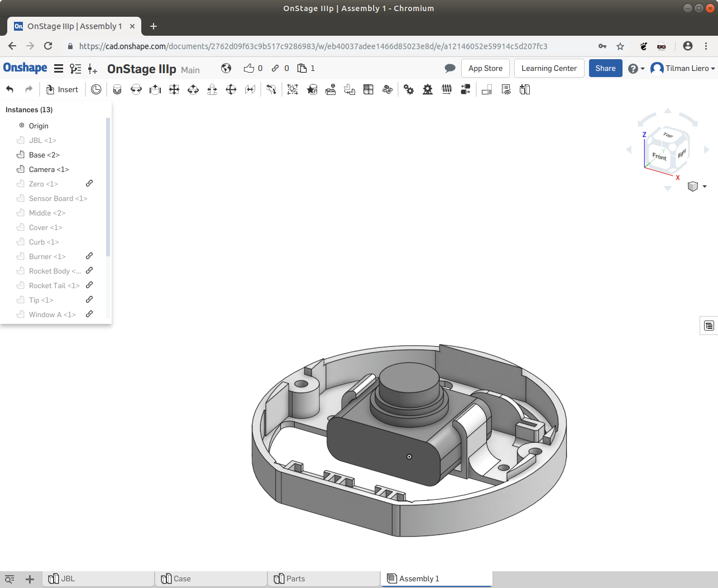This screenshot has height=588, width=718.
Task: Open the Learning Center
Action: [549, 68]
